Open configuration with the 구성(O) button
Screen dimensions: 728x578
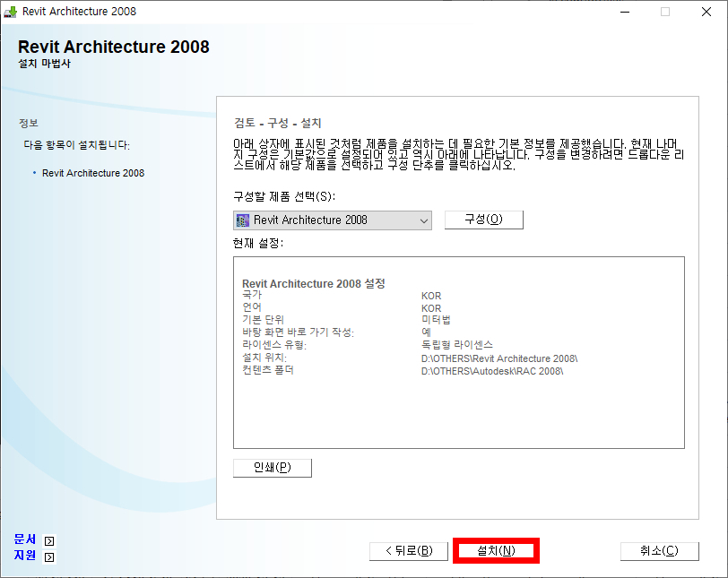click(x=484, y=220)
